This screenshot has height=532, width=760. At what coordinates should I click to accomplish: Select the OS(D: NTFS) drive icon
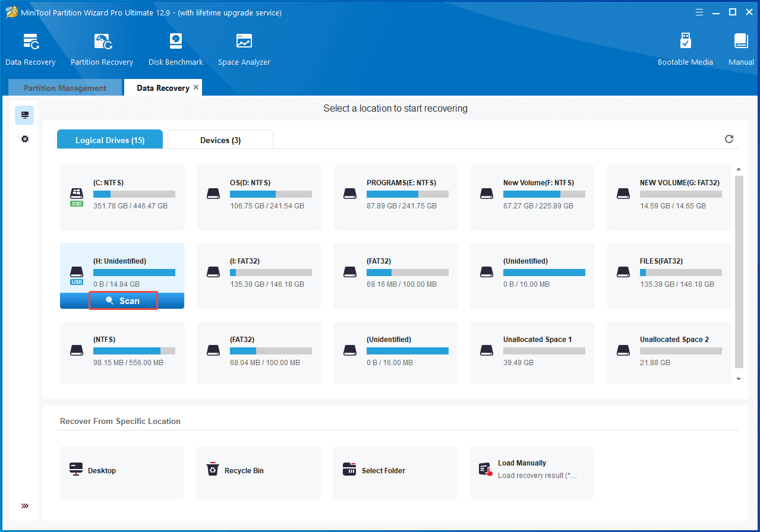point(213,194)
